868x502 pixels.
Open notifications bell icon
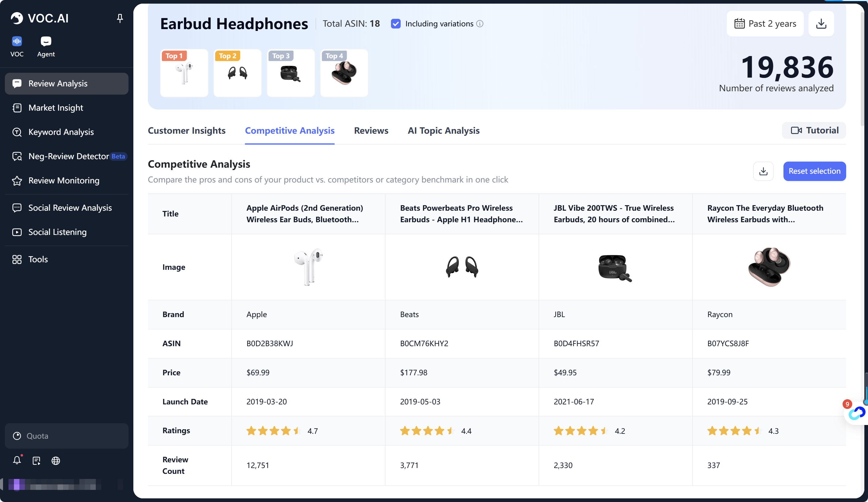tap(17, 460)
